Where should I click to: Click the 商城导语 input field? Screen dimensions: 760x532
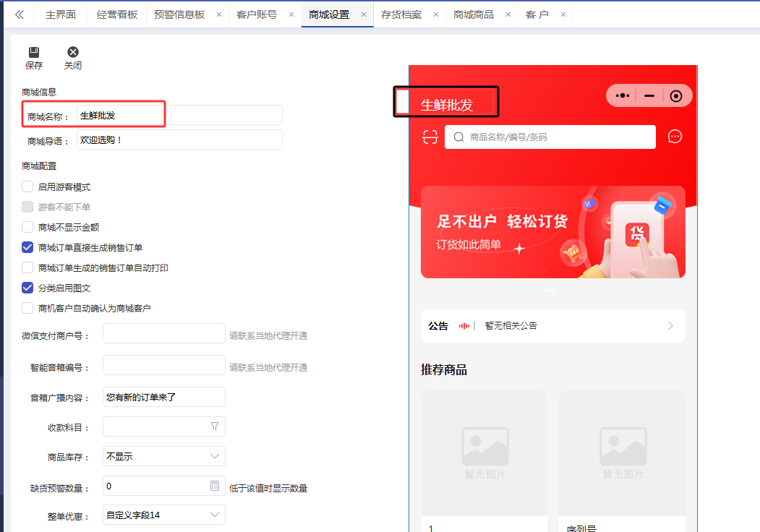(x=179, y=140)
